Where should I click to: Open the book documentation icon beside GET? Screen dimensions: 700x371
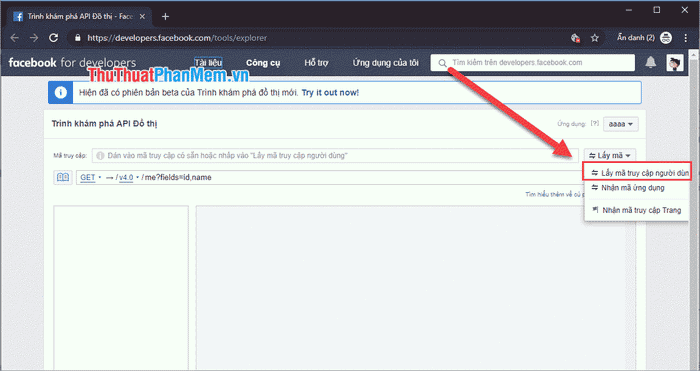63,177
